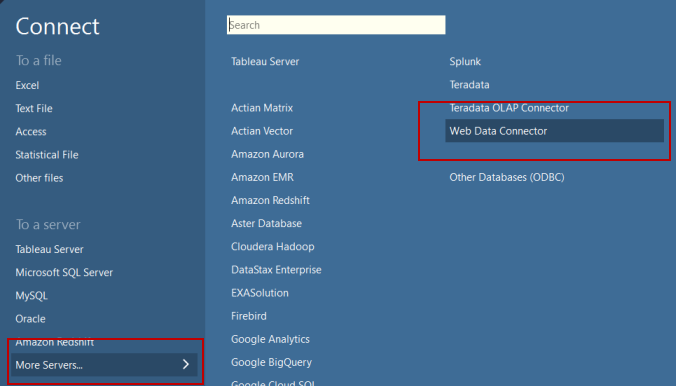Viewport: 676px width, 386px height.
Task: Select Amazon Aurora connector
Action: [267, 154]
